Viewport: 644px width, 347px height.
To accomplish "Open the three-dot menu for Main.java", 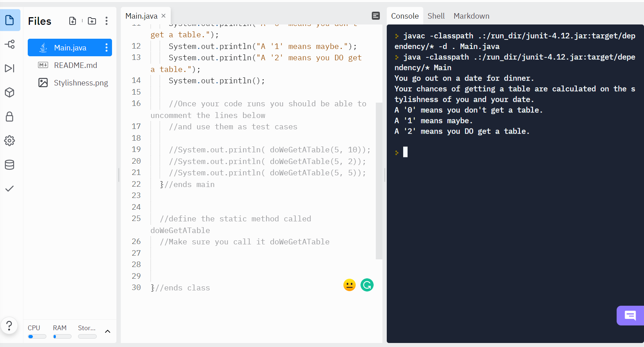I will pos(106,47).
